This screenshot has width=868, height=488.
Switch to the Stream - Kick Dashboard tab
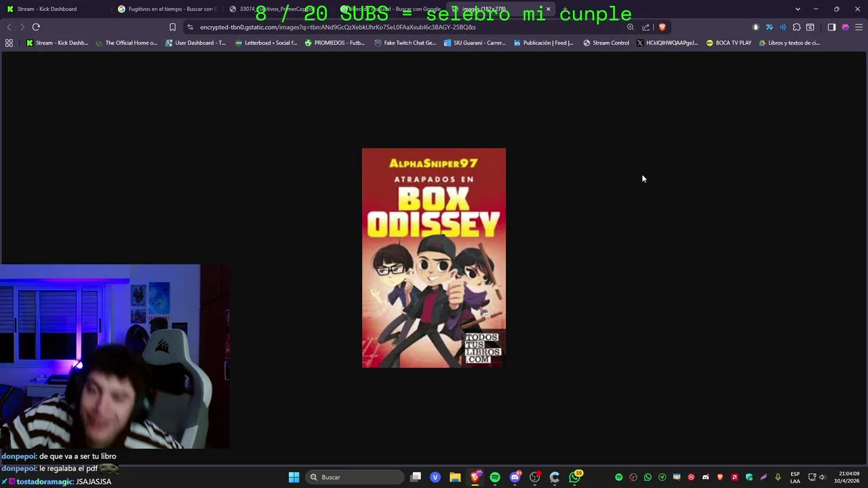click(56, 9)
